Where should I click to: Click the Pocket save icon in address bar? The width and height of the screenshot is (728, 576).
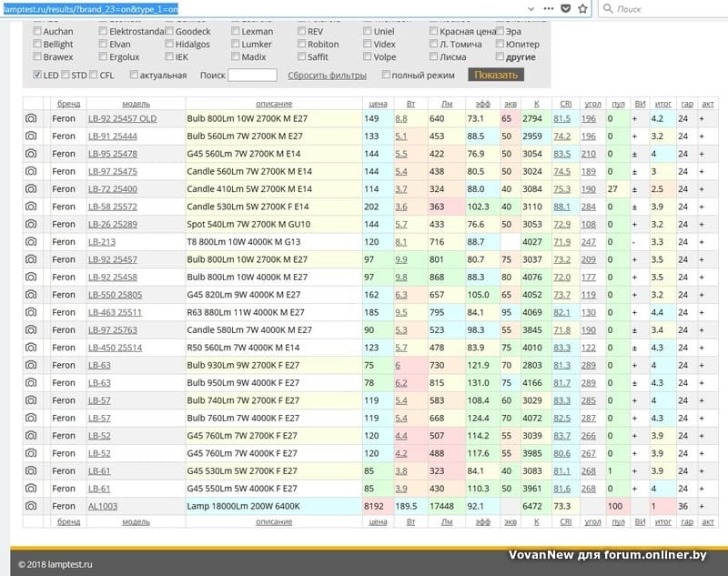(565, 8)
